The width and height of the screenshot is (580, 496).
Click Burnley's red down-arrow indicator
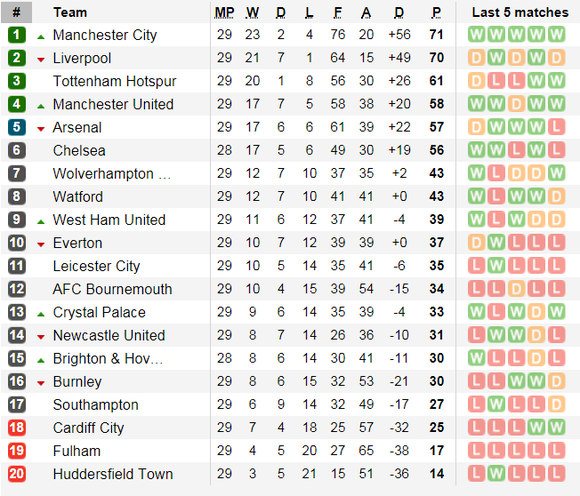tap(41, 383)
